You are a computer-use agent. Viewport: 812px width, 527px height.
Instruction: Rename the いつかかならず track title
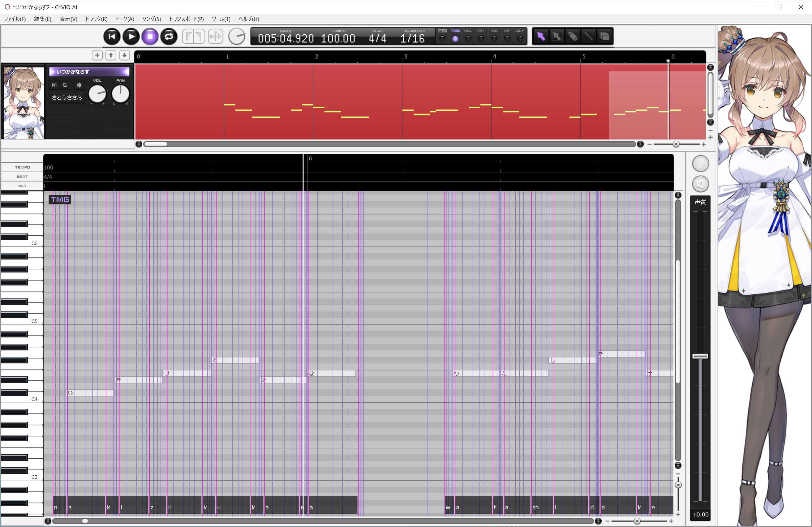click(89, 72)
